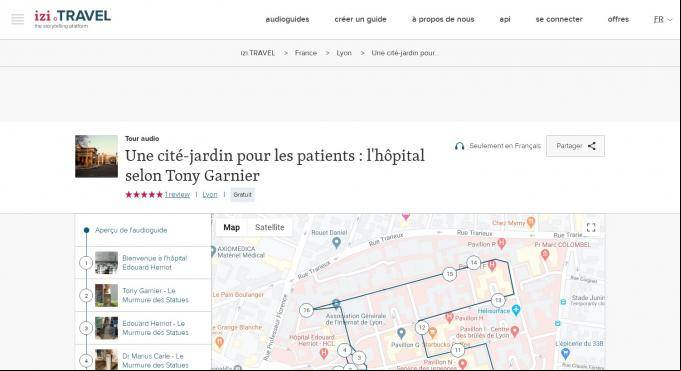681x371 pixels.
Task: Click the map fullscreen icon
Action: coord(591,228)
